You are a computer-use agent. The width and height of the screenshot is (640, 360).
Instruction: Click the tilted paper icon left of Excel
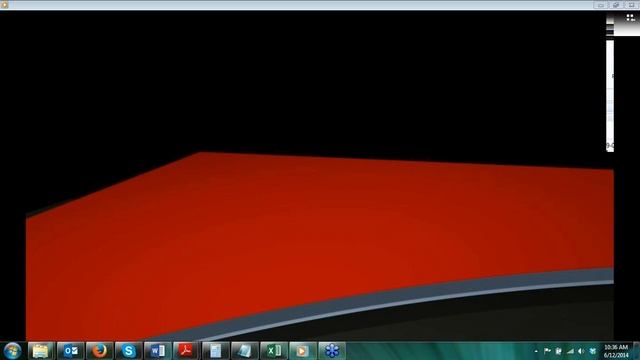tap(244, 351)
